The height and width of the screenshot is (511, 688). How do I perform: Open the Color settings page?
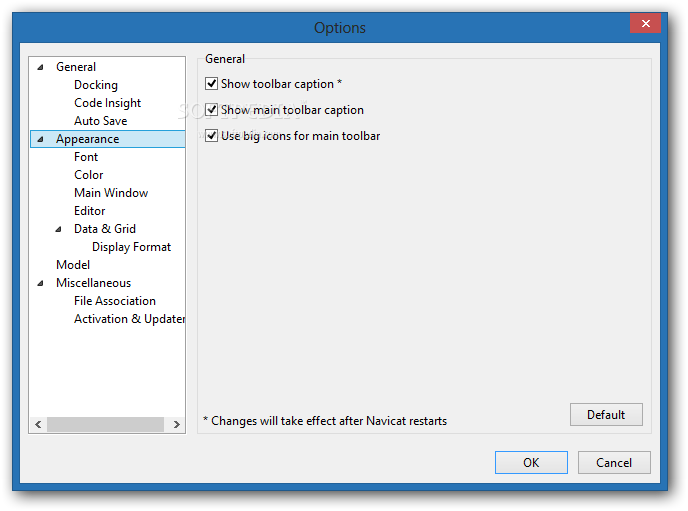(x=89, y=175)
